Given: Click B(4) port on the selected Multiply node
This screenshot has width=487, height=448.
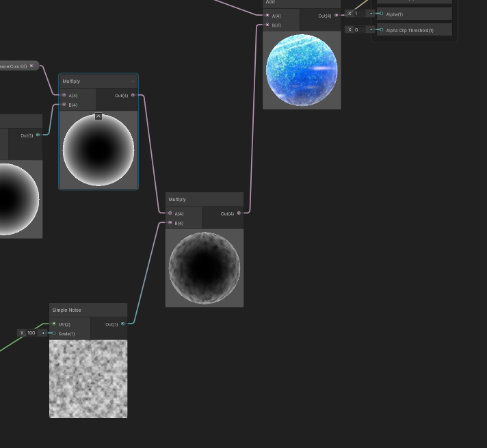Looking at the screenshot, I should (x=64, y=105).
